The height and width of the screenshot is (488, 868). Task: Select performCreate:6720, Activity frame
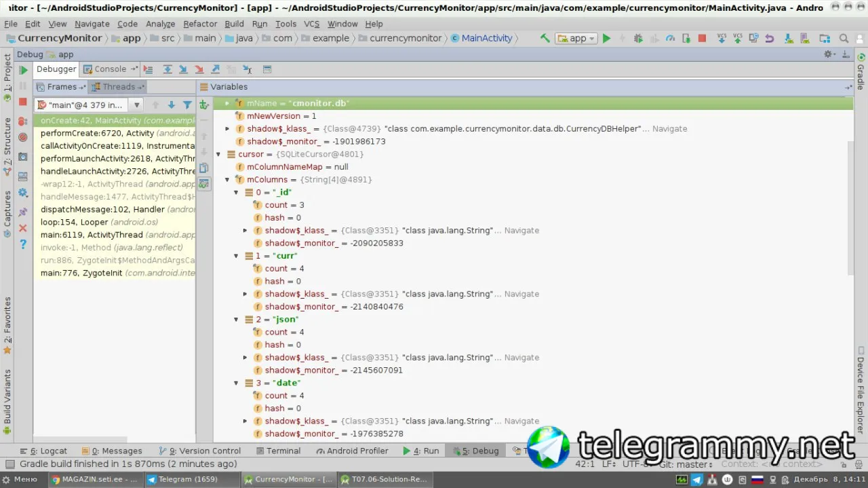[x=115, y=133]
